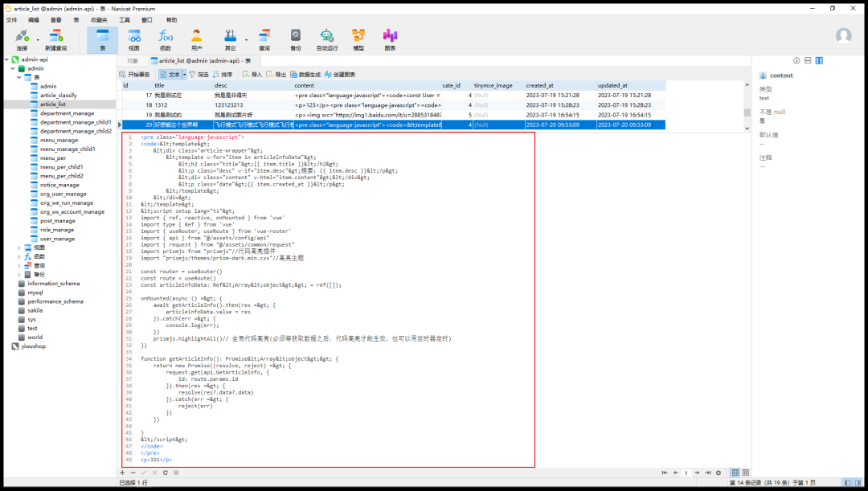Click the data grid vertical scrollbar thumb
868x491 pixels.
pyautogui.click(x=747, y=113)
